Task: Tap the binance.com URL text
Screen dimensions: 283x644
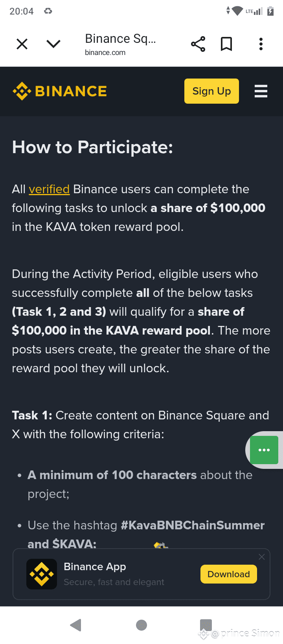Action: (x=105, y=53)
